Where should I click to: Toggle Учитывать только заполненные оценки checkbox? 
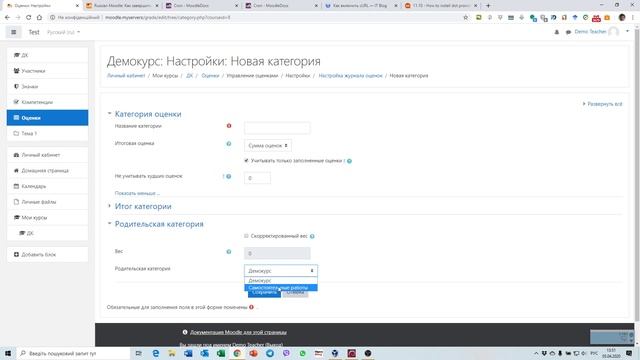[246, 160]
